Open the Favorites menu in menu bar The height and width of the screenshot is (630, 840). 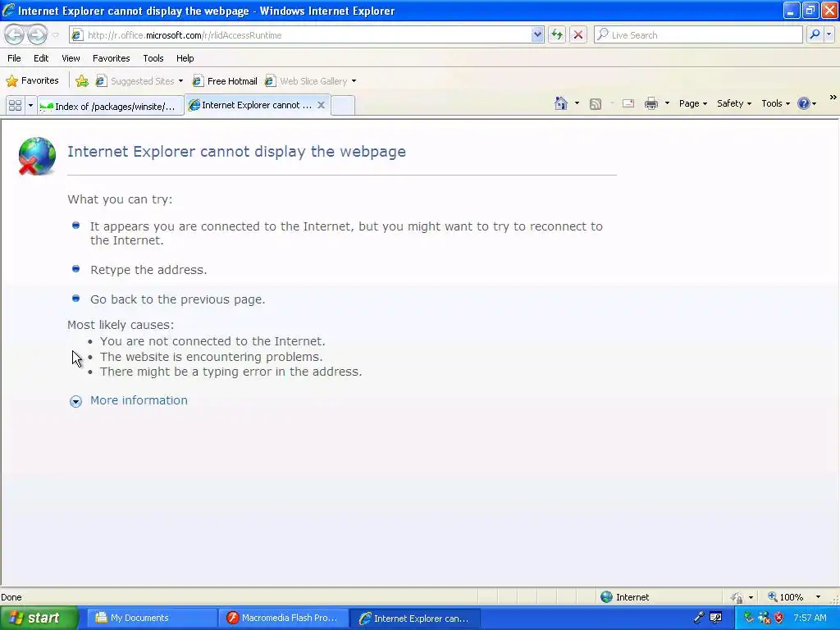pos(111,58)
